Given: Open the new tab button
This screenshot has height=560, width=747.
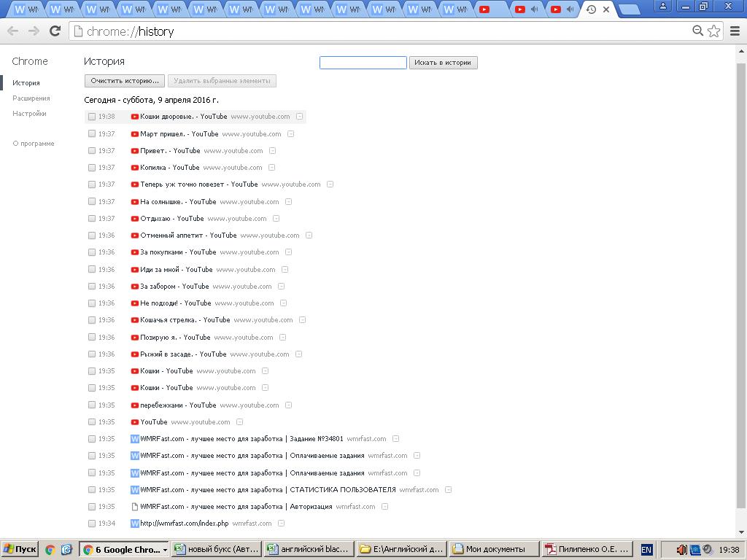Looking at the screenshot, I should point(629,9).
